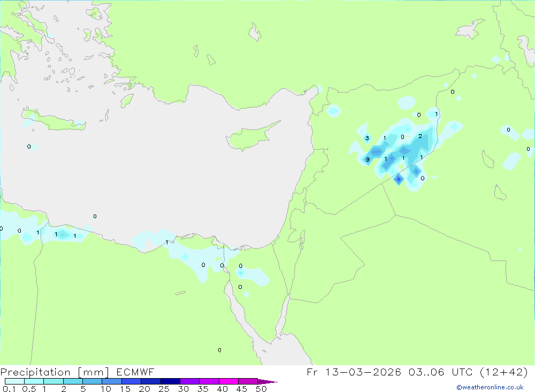The height and width of the screenshot is (392, 535).
Task: Click the 0.5–1 mm legend swatch
Action: 34,381
